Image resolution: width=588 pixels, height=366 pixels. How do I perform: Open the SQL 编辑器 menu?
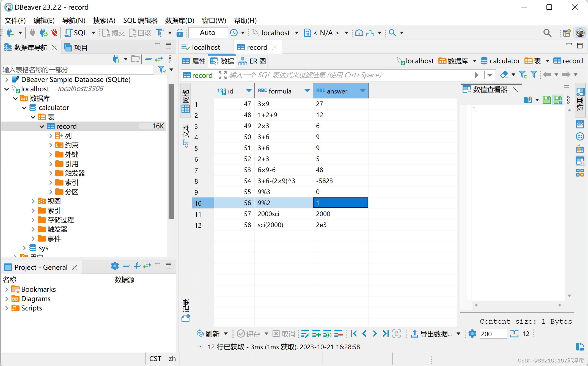(x=140, y=20)
